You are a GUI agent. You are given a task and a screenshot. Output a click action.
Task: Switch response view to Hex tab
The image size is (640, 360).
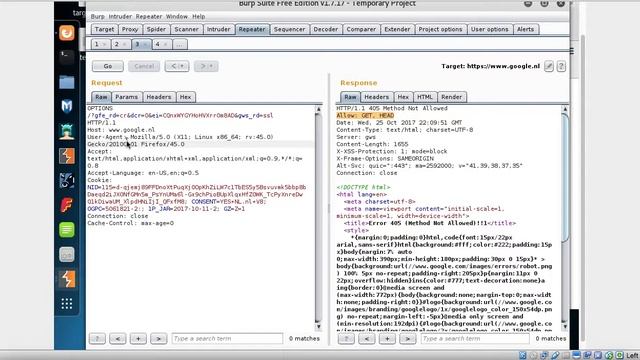point(403,97)
